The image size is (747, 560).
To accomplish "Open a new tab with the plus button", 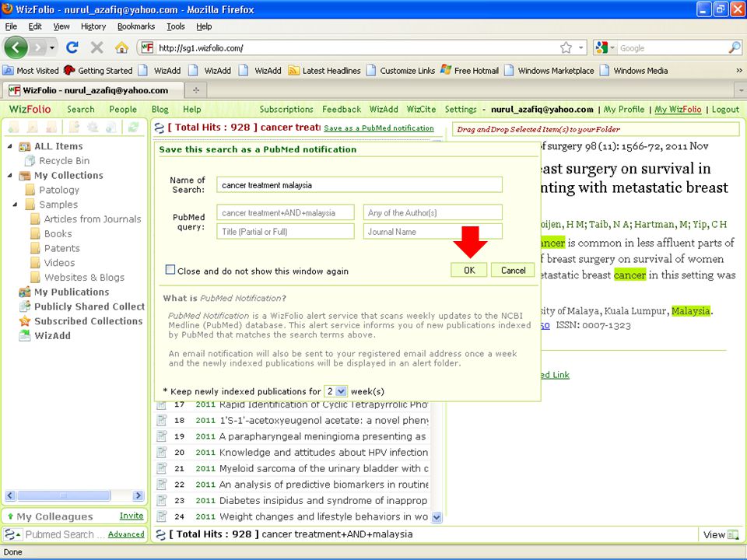I will click(x=196, y=90).
